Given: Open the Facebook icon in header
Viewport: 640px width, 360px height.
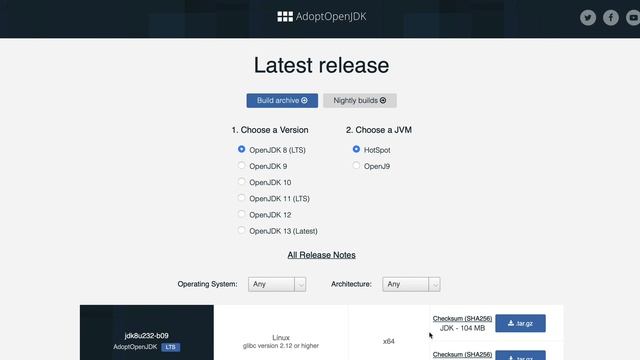Looking at the screenshot, I should (x=611, y=18).
